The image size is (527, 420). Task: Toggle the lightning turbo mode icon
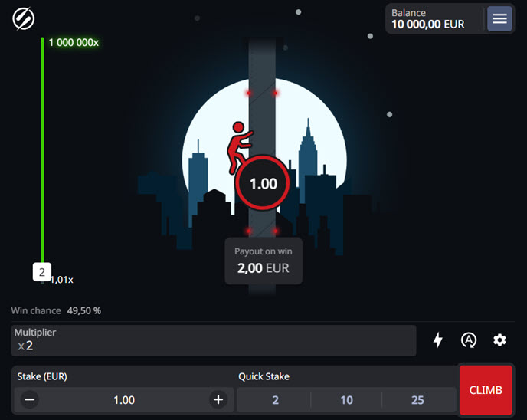437,340
